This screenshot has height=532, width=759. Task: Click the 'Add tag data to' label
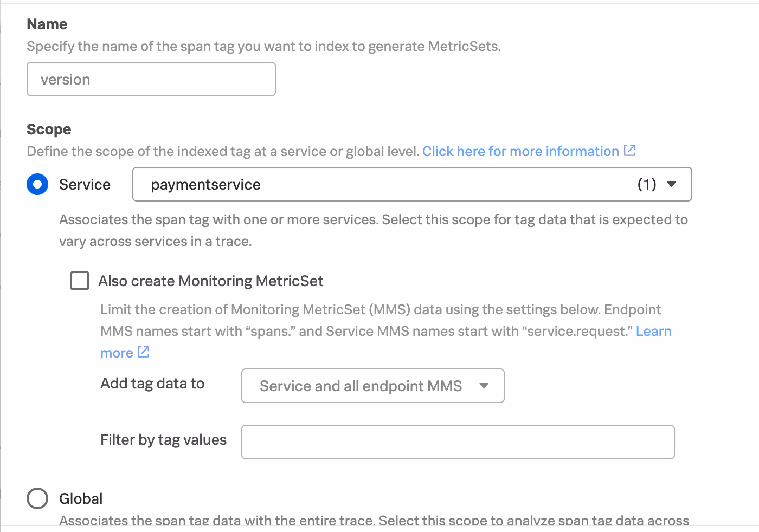point(152,384)
